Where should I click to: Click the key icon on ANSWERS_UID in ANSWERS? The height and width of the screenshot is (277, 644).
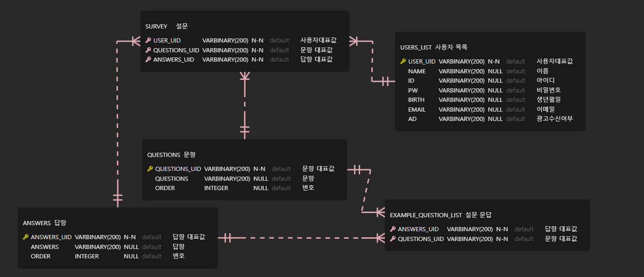click(x=24, y=237)
